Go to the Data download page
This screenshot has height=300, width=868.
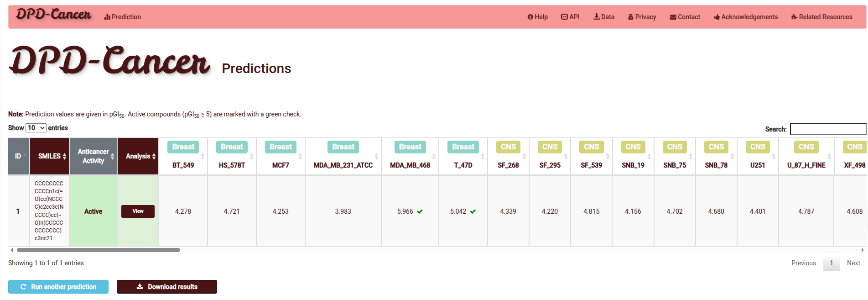point(603,17)
